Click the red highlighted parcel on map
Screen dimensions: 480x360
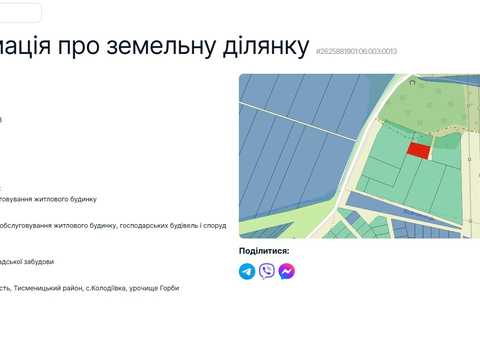(419, 151)
